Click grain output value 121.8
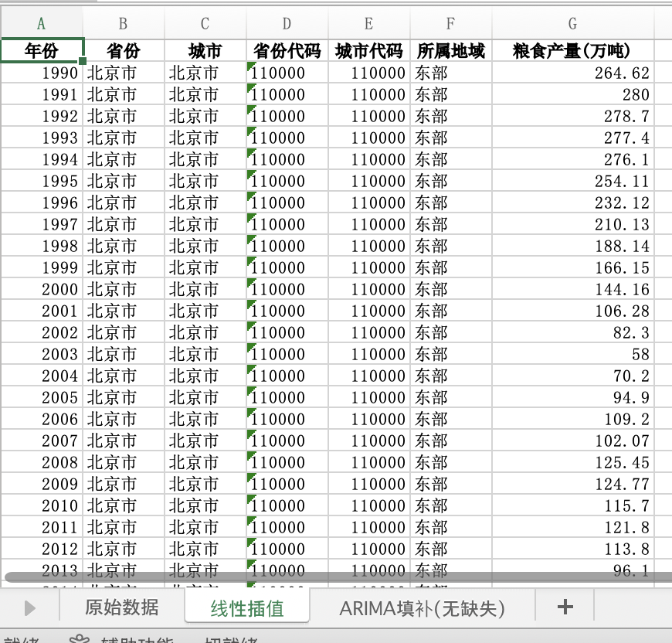This screenshot has width=672, height=643. click(x=573, y=527)
